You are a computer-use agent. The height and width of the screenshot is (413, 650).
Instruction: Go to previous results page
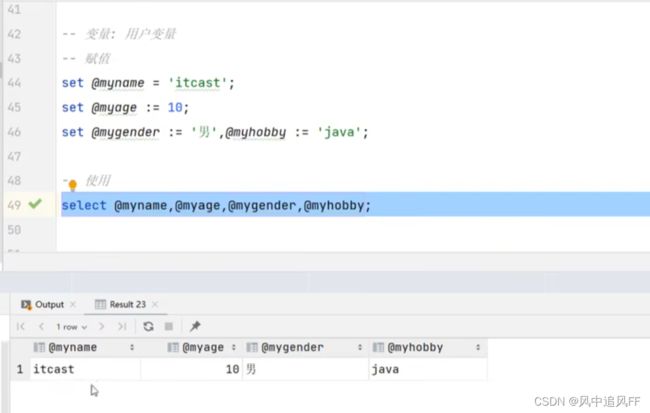coord(41,327)
